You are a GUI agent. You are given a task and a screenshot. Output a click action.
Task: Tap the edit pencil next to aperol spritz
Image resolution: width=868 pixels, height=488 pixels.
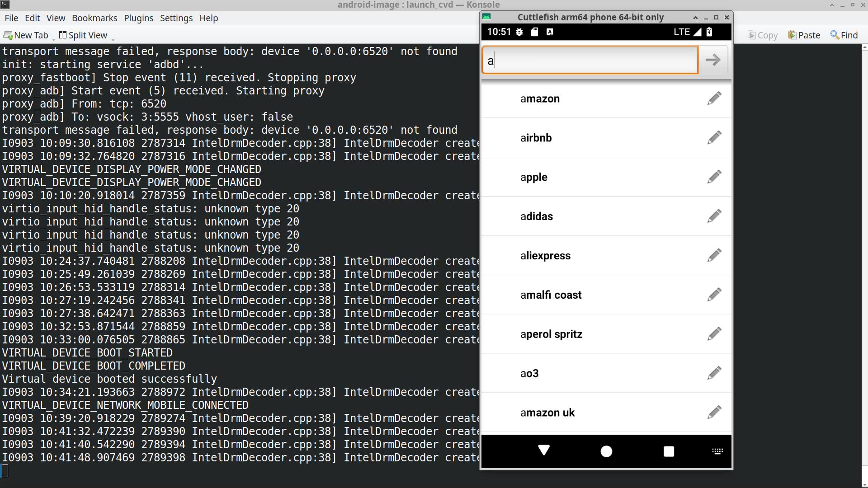[714, 334]
